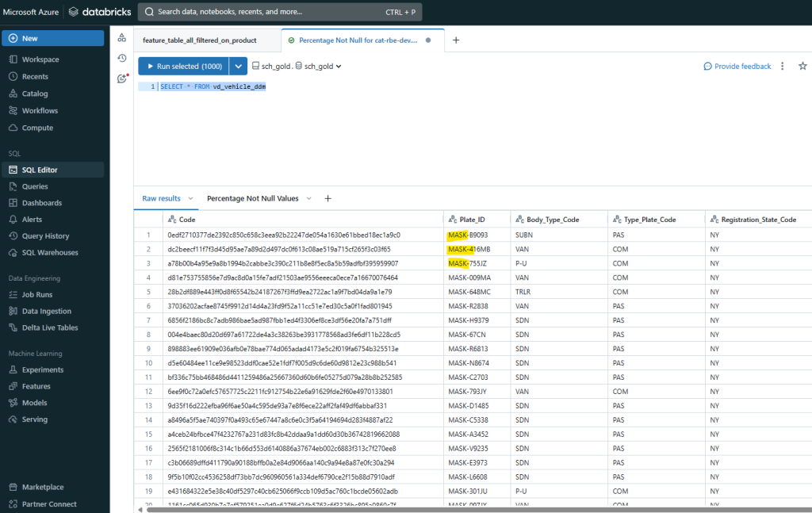Focus the search data and notebooks field
Image resolution: width=812 pixels, height=513 pixels.
click(280, 12)
